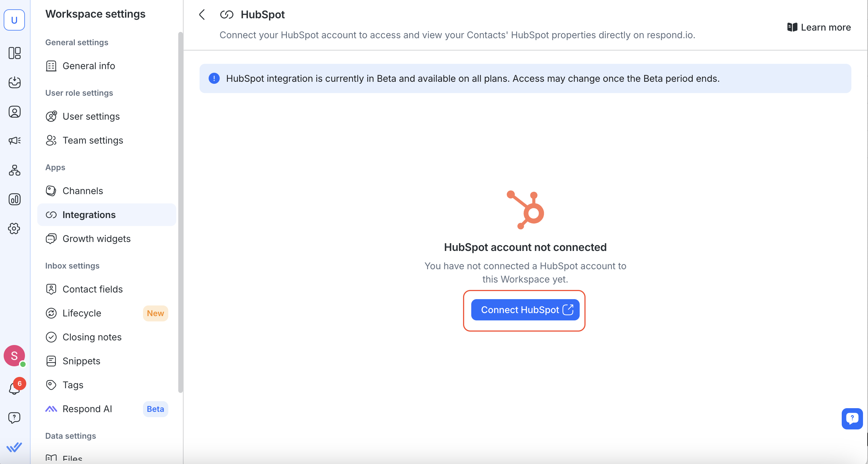View Reports via the bar-chart icon
Viewport: 868px width, 464px height.
pyautogui.click(x=15, y=199)
